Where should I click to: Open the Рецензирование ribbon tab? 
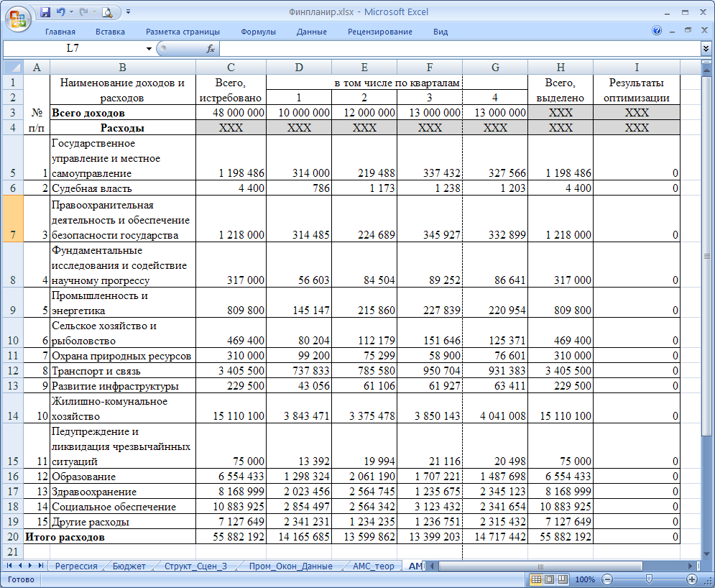pos(380,32)
